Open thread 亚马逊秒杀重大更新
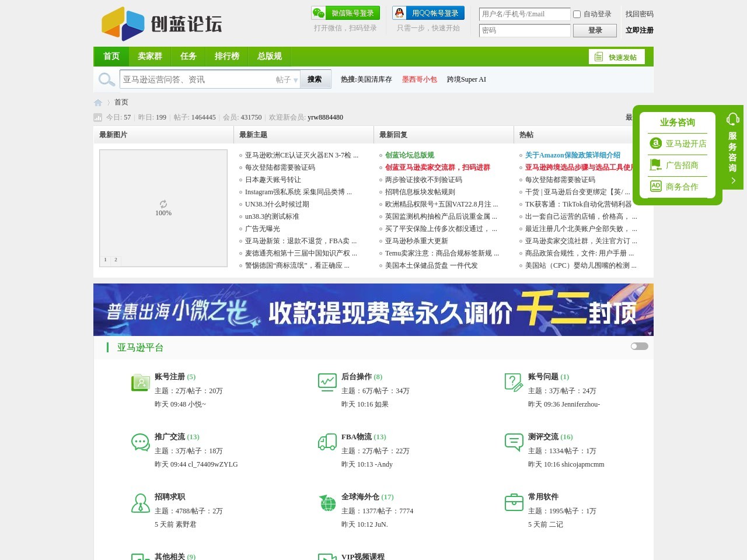 417,241
